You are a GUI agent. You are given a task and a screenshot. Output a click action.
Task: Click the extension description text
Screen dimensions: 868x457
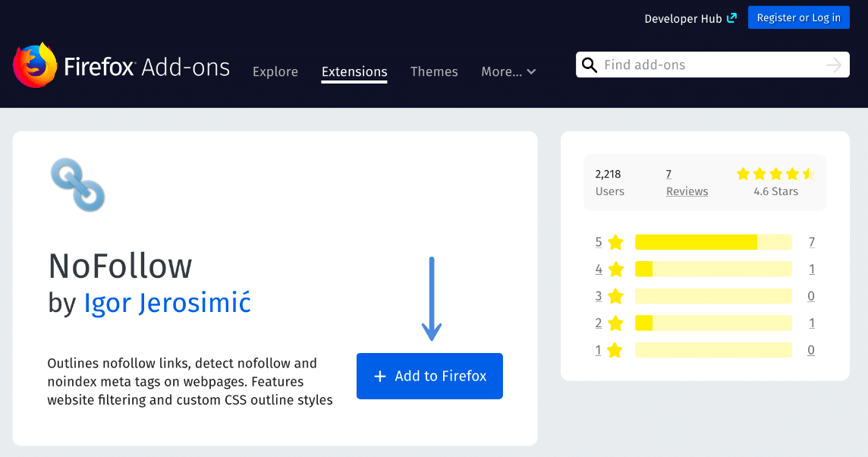click(190, 382)
